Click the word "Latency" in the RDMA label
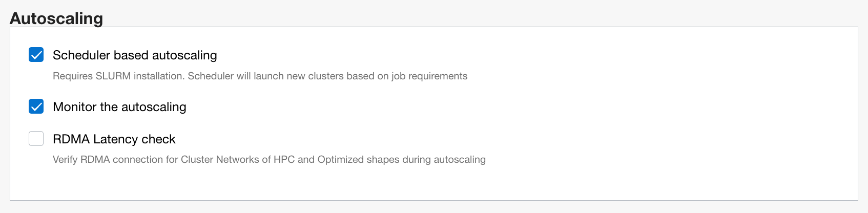The image size is (868, 213). point(116,139)
